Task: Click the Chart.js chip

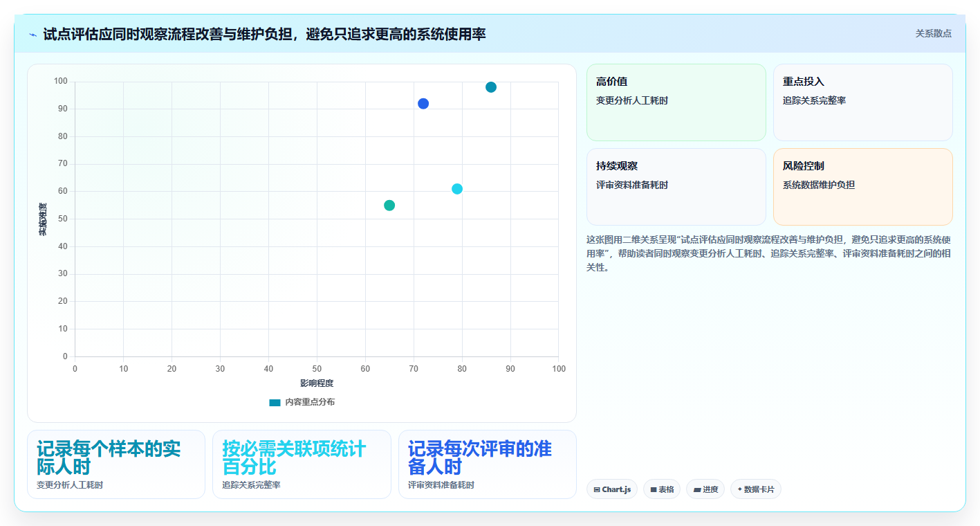Action: 612,489
